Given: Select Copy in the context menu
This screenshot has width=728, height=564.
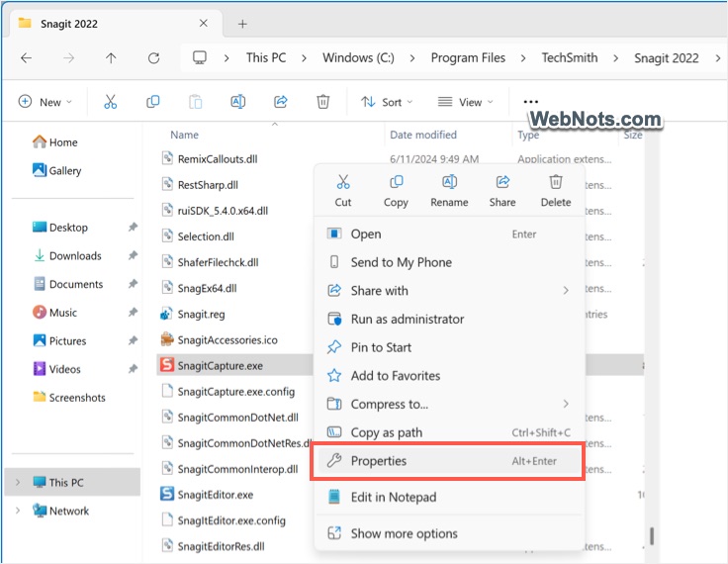Looking at the screenshot, I should tap(396, 191).
